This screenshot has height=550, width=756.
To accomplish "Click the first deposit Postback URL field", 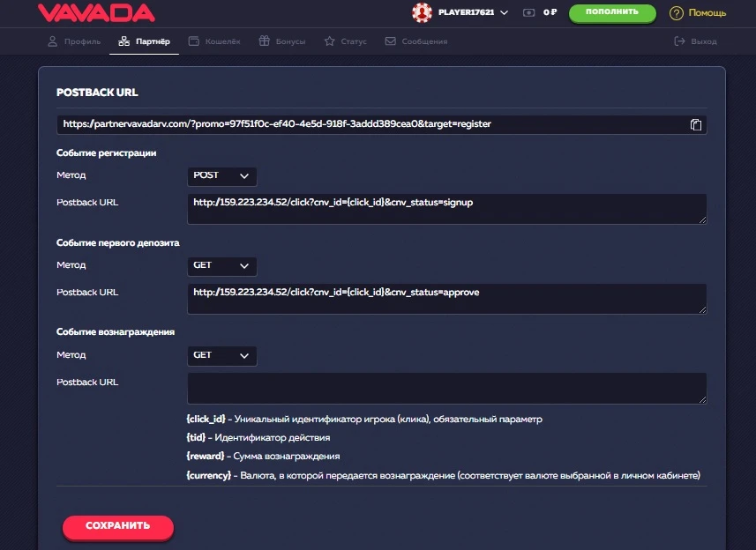I will 447,299.
